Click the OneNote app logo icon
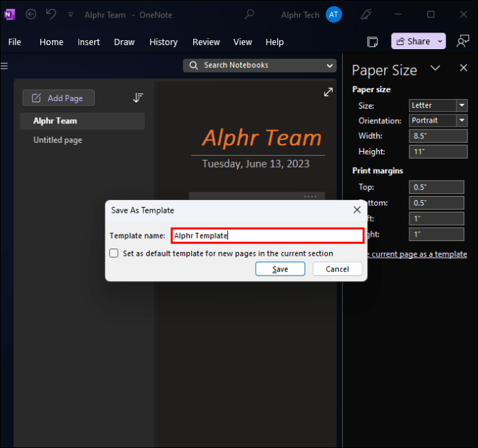This screenshot has height=448, width=478. (10, 15)
